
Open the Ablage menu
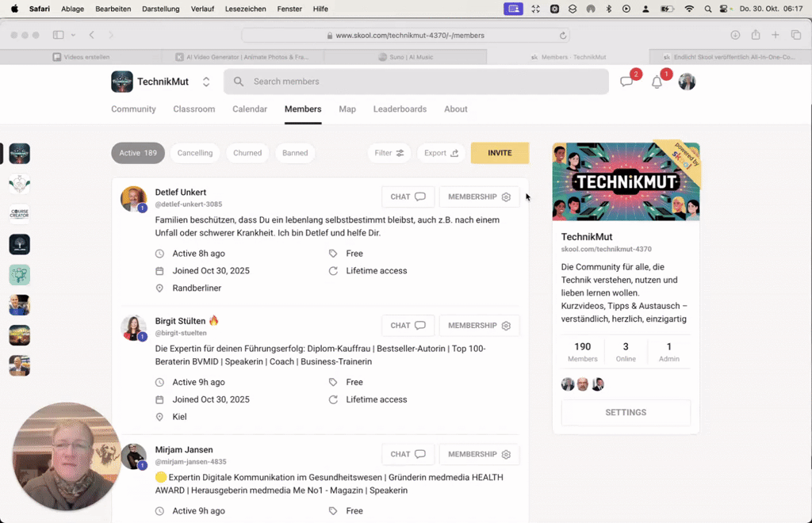(x=72, y=9)
